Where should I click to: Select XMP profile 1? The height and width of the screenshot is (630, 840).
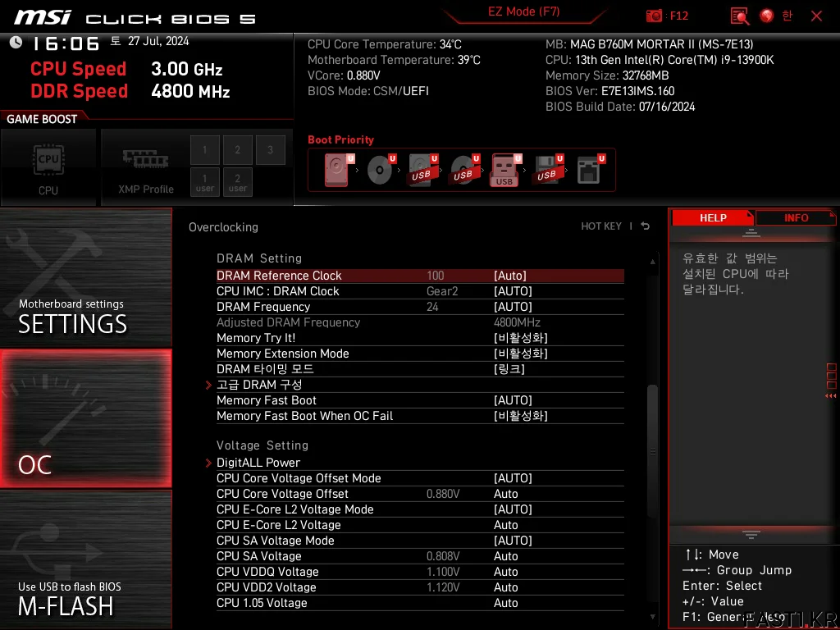[x=204, y=150]
